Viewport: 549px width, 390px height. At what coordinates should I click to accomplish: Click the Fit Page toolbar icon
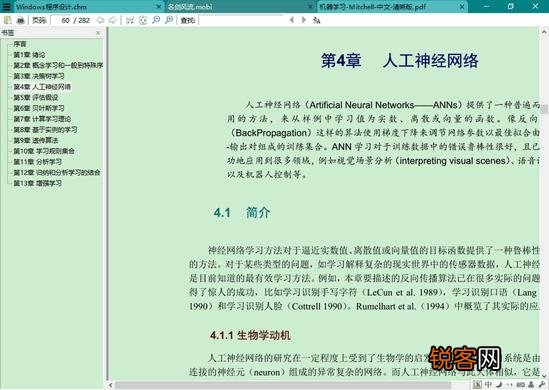tap(143, 20)
